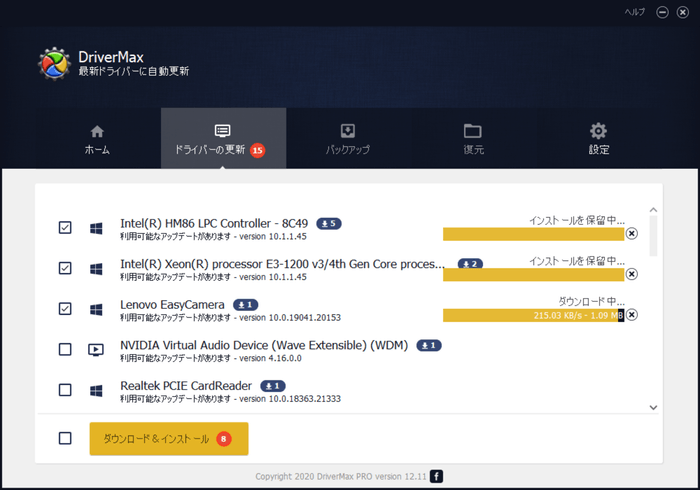Open the バックアップ tab
The width and height of the screenshot is (700, 490).
point(347,140)
